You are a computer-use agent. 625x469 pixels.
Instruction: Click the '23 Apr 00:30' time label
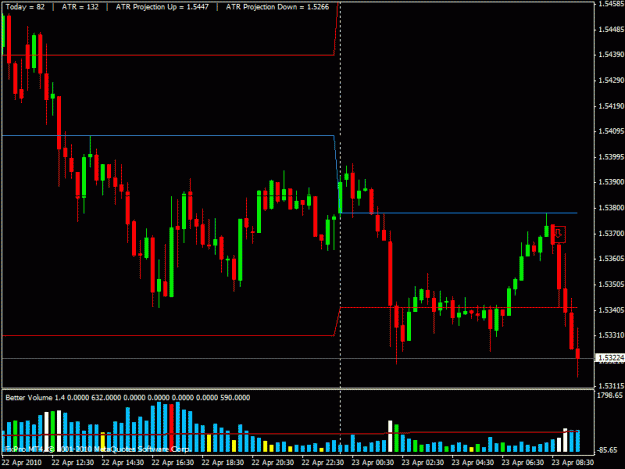(373, 463)
